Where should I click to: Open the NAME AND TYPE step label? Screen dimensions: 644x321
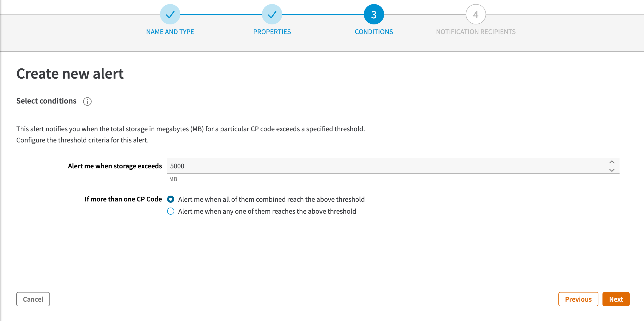170,32
